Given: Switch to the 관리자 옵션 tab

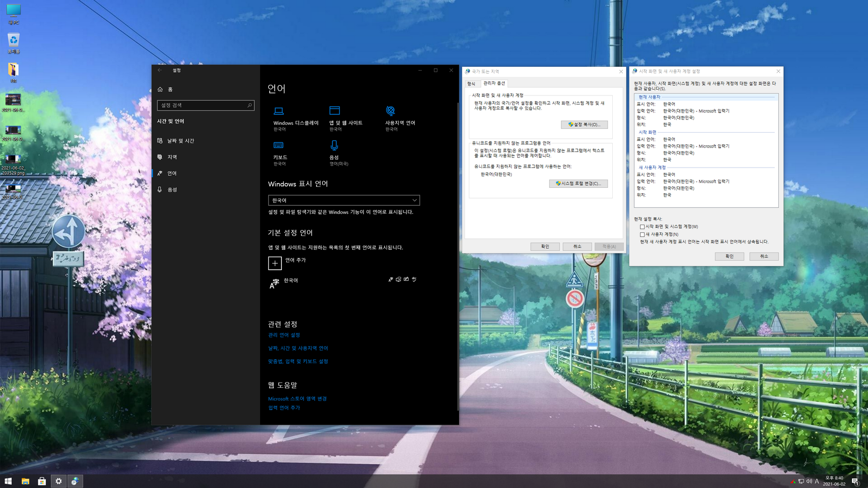Looking at the screenshot, I should click(x=494, y=83).
